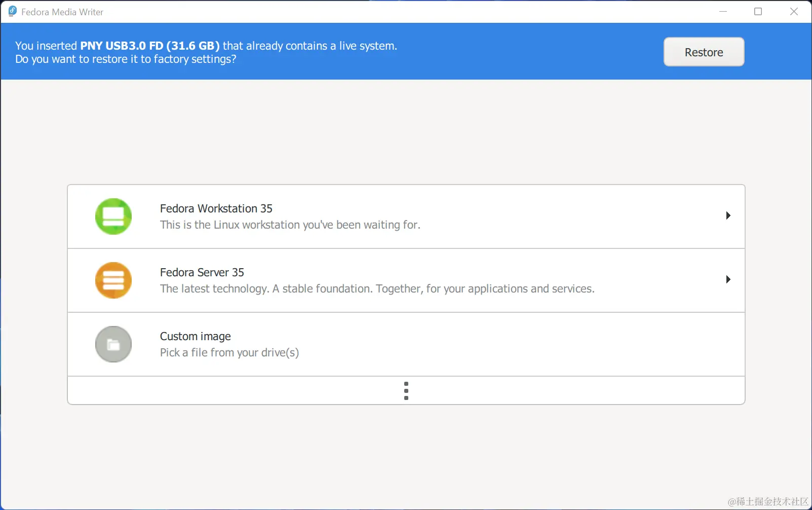Image resolution: width=812 pixels, height=510 pixels.
Task: Click "The latest technology" server description
Action: pos(377,288)
